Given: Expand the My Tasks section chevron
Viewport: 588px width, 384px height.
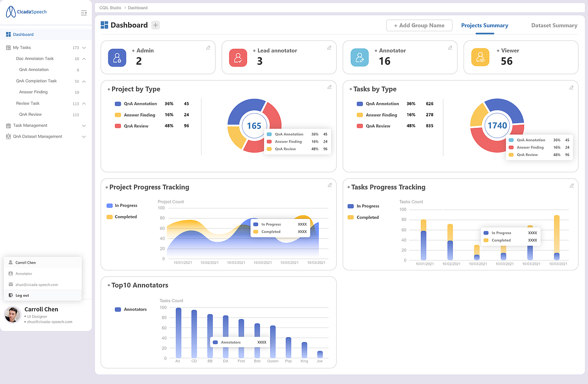Looking at the screenshot, I should click(84, 48).
